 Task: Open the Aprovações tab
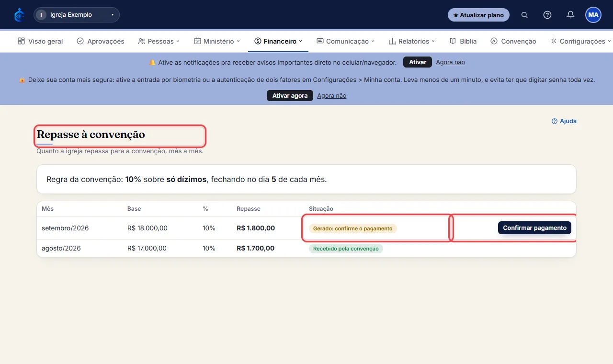point(101,41)
